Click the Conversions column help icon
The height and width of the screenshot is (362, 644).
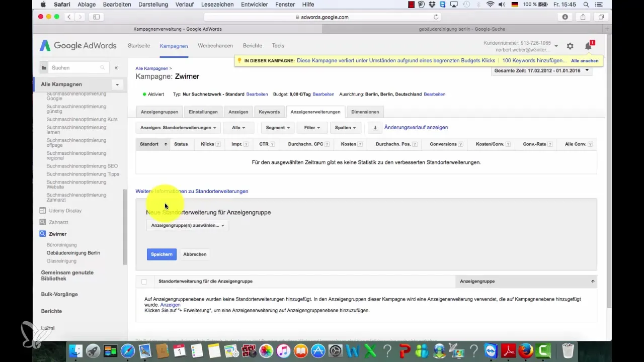click(x=461, y=144)
